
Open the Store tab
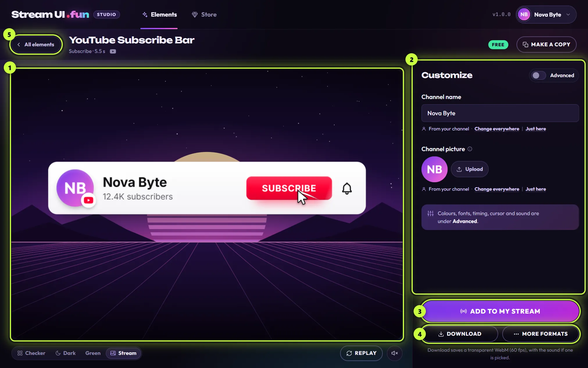[x=204, y=15]
